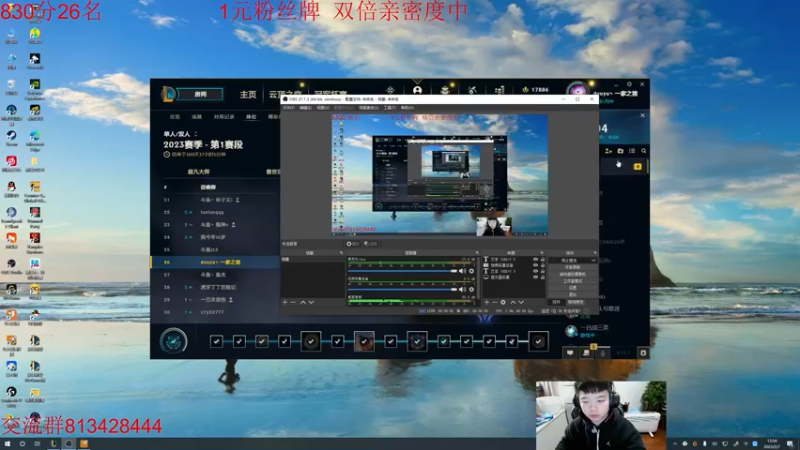This screenshot has height=450, width=800.
Task: Toggle lock on the first text source
Action: point(542,259)
